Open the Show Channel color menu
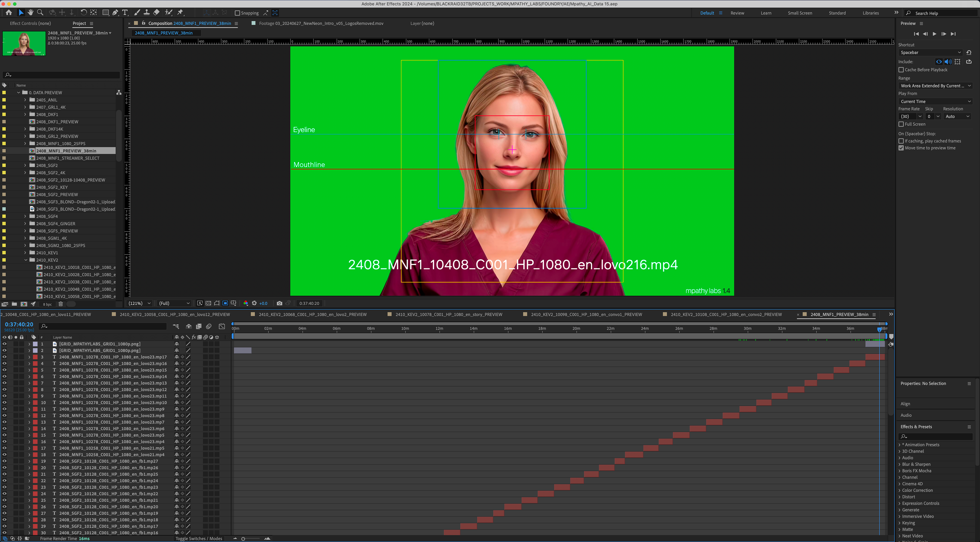This screenshot has height=542, width=980. click(x=246, y=303)
